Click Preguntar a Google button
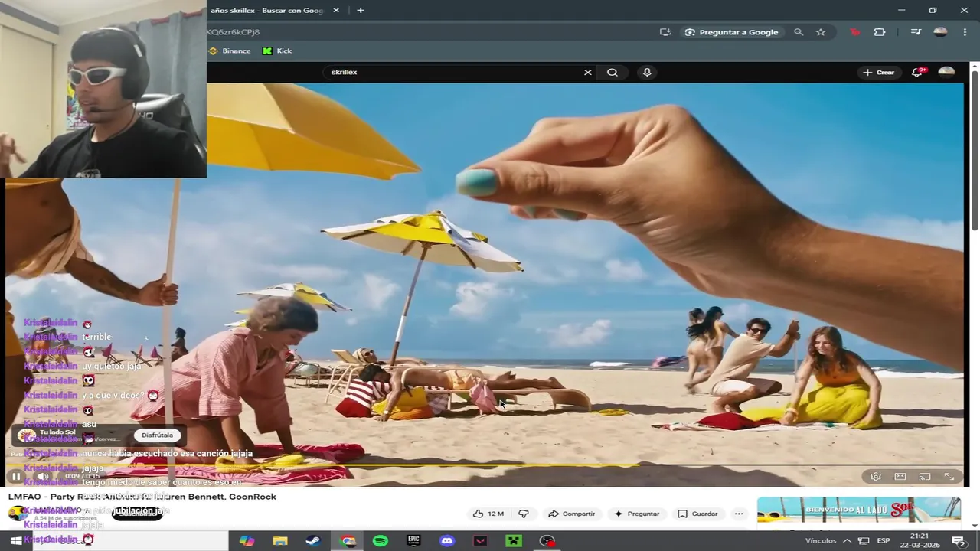This screenshot has width=980, height=551. point(732,32)
